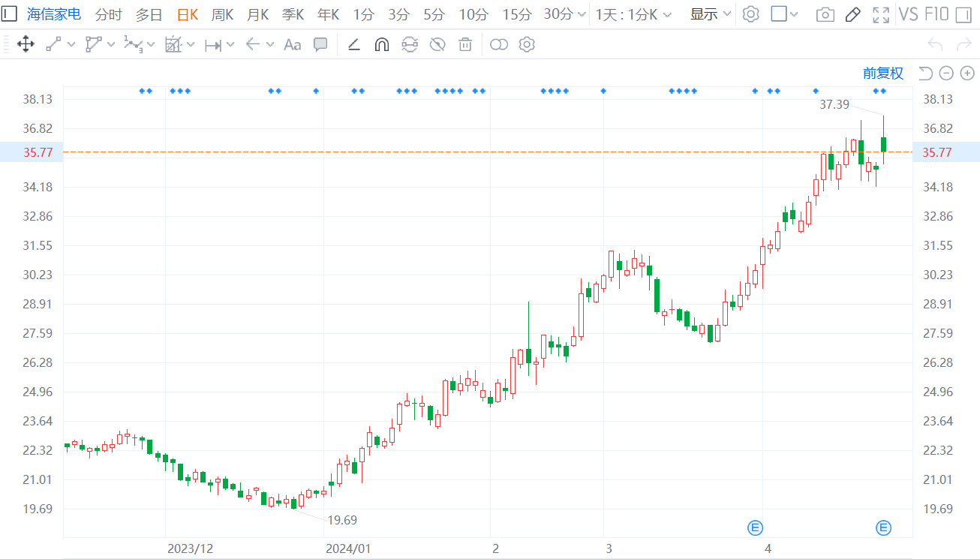Switch to 15分 minute chart
The height and width of the screenshot is (559, 980).
coord(516,14)
